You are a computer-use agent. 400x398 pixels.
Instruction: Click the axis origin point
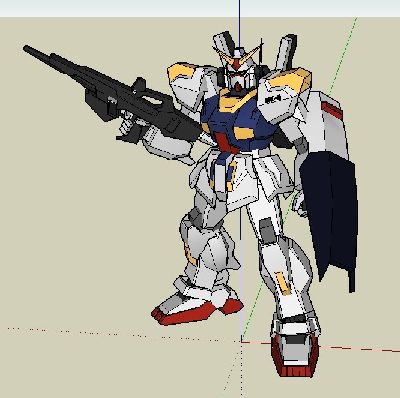(x=242, y=341)
